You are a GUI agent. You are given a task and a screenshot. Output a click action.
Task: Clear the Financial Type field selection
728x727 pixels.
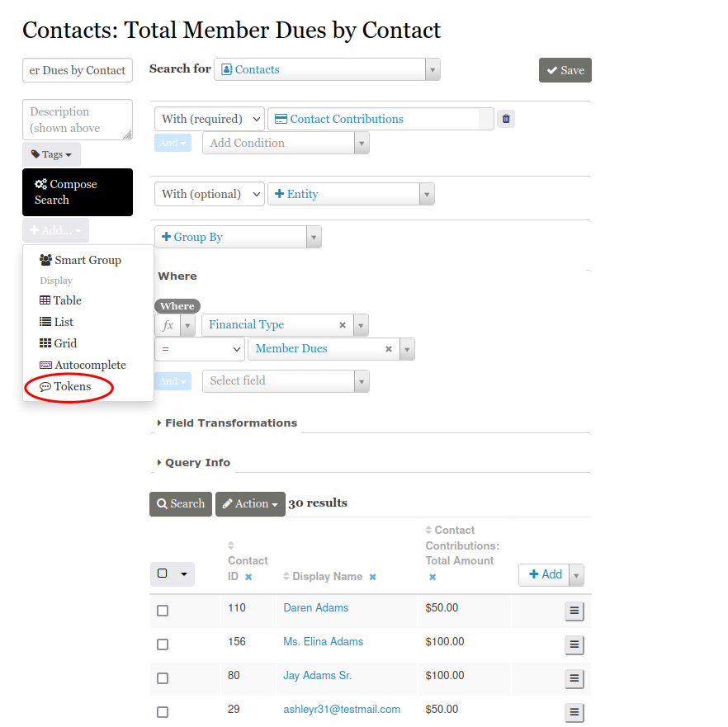(343, 325)
